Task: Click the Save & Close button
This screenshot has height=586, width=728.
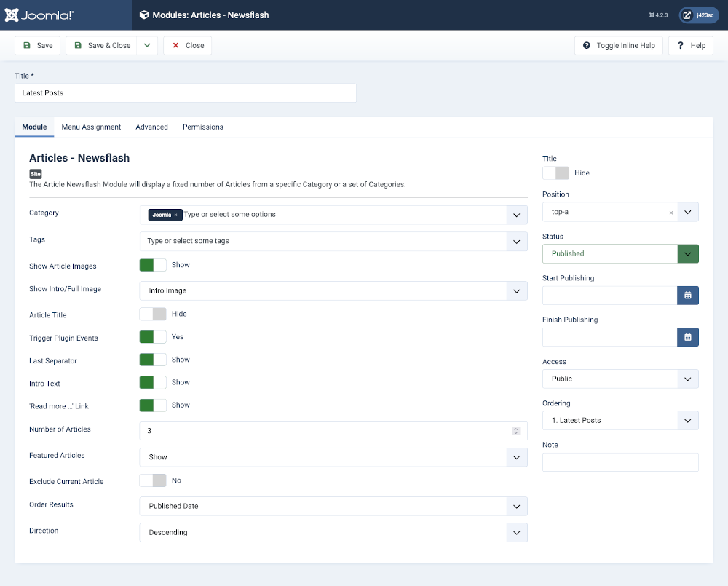Action: [101, 45]
